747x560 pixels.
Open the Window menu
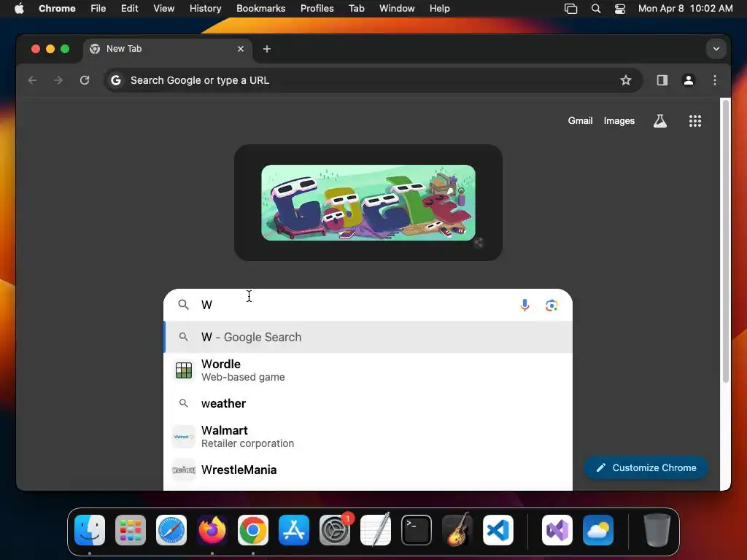(x=397, y=9)
